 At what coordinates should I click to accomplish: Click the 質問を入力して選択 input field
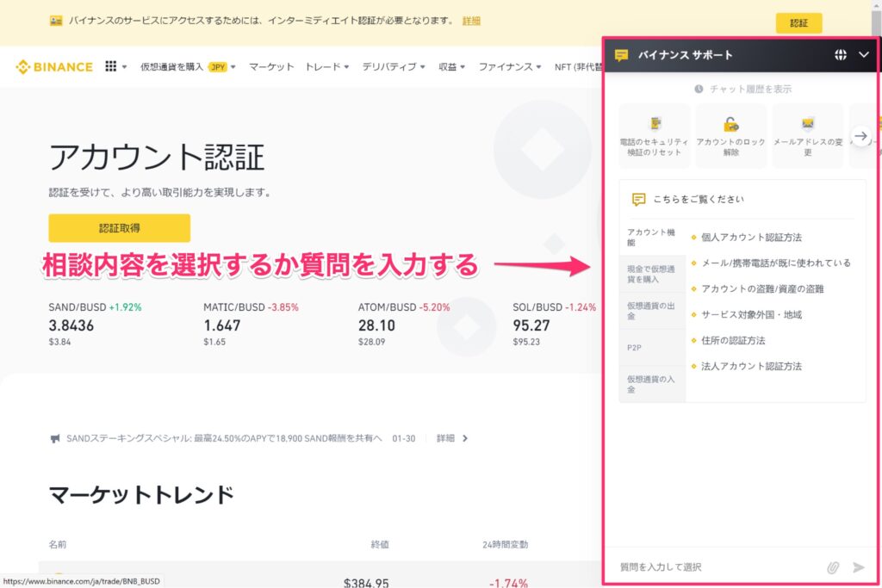click(x=717, y=567)
